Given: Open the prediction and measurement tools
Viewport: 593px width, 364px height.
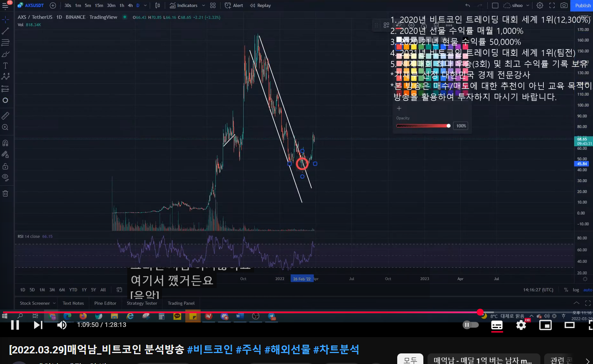Looking at the screenshot, I should [5, 89].
